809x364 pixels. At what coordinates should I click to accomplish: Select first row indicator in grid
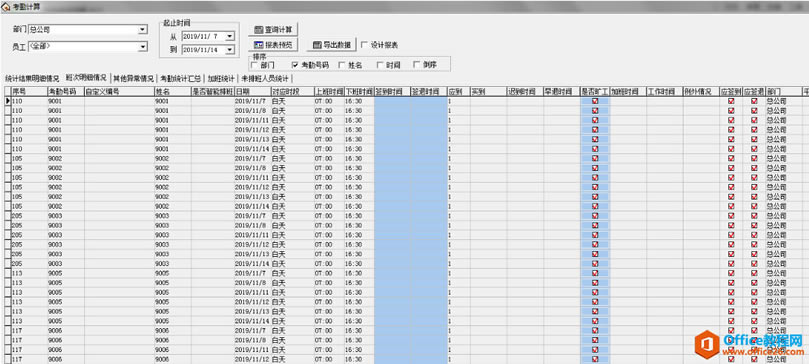coord(7,101)
